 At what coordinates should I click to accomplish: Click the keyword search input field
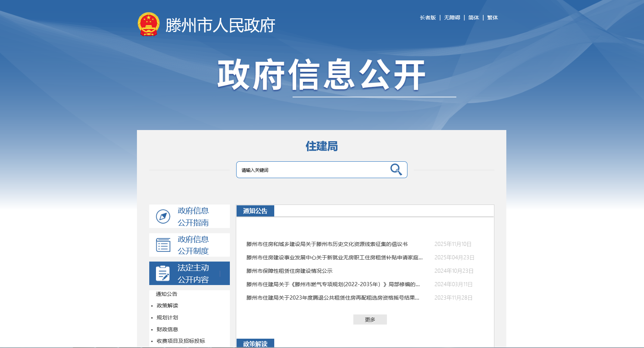[312, 170]
